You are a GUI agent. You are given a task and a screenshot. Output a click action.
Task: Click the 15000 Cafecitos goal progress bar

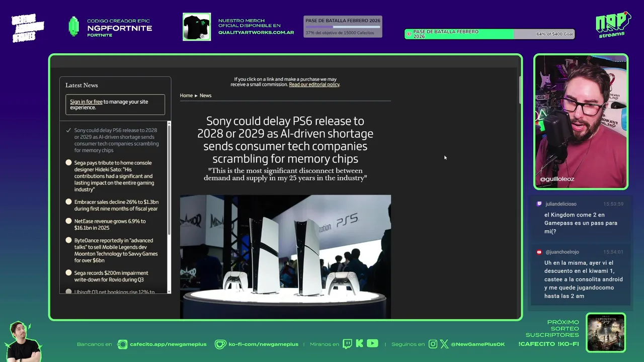tap(343, 27)
